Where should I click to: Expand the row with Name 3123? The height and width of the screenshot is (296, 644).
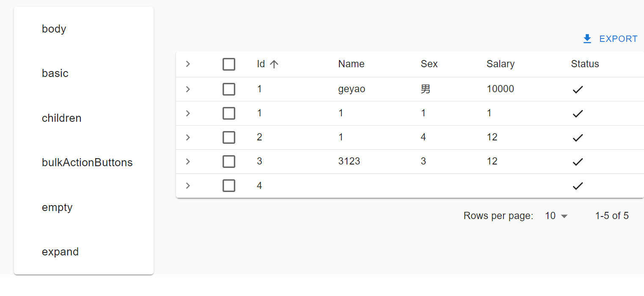(x=187, y=162)
